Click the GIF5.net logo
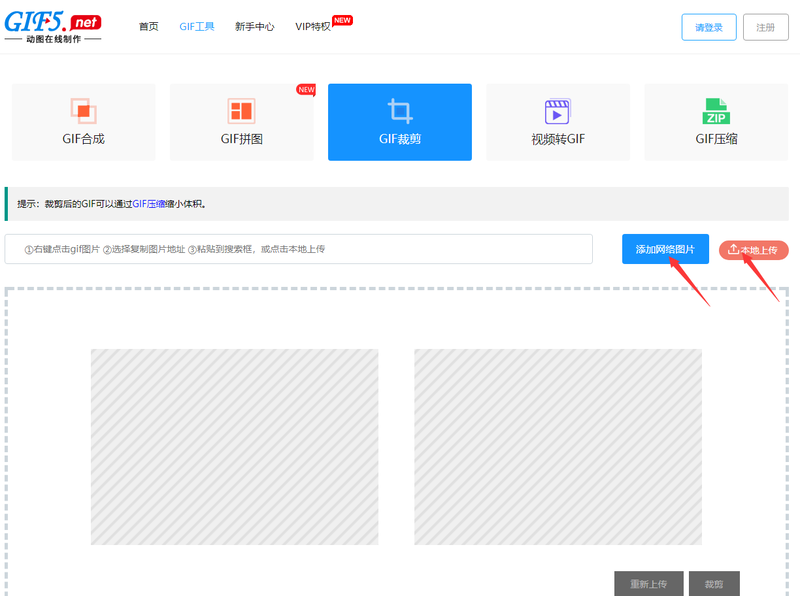 click(53, 27)
